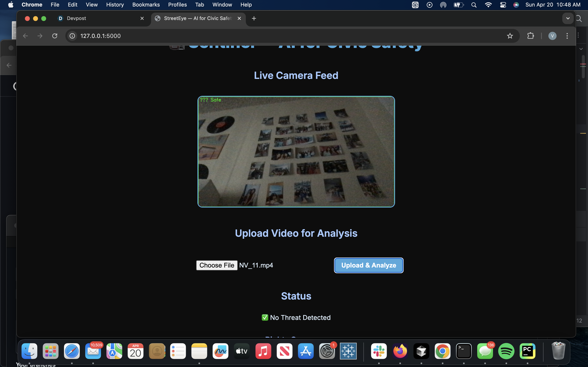Open the Chrome extensions puzzle icon
The height and width of the screenshot is (367, 588).
tap(531, 36)
